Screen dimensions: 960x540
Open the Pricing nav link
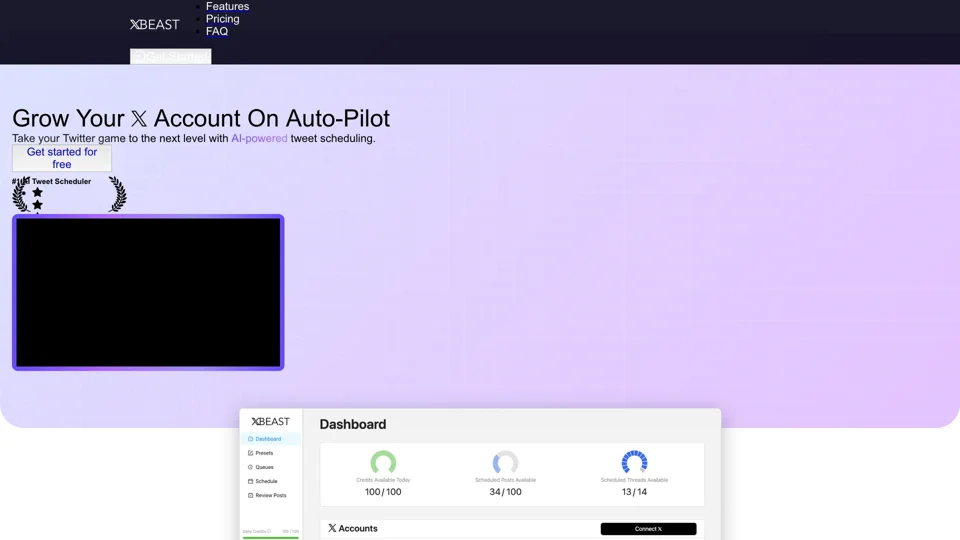pos(222,19)
